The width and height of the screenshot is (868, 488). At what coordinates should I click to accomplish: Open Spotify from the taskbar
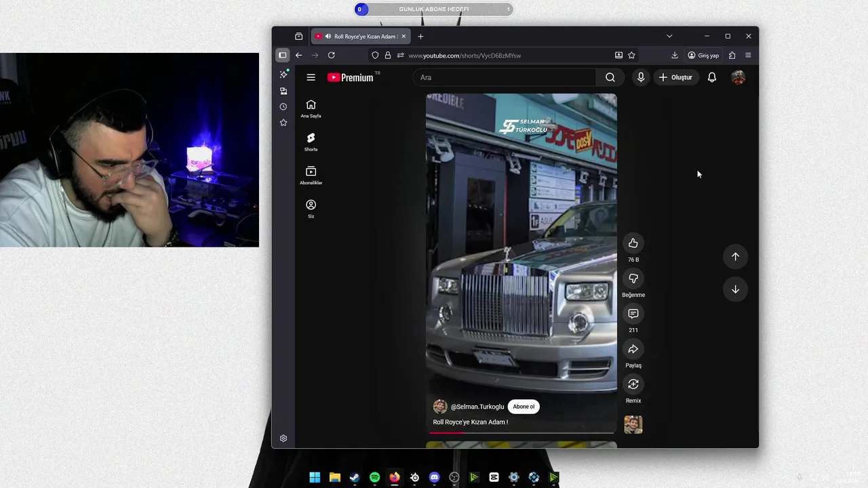374,477
